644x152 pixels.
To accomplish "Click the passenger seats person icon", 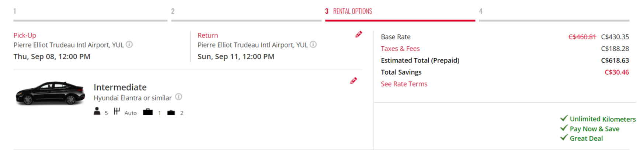I will pos(97,111).
